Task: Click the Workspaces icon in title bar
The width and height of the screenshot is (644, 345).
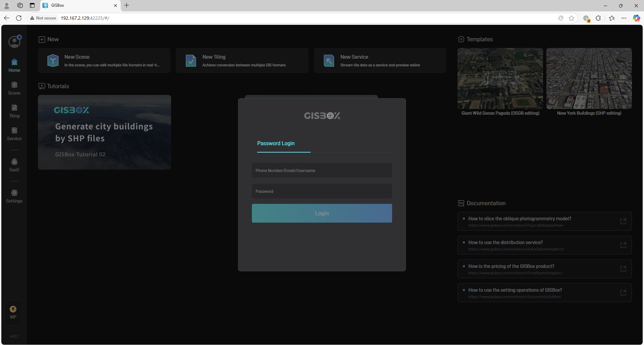Action: click(x=20, y=5)
